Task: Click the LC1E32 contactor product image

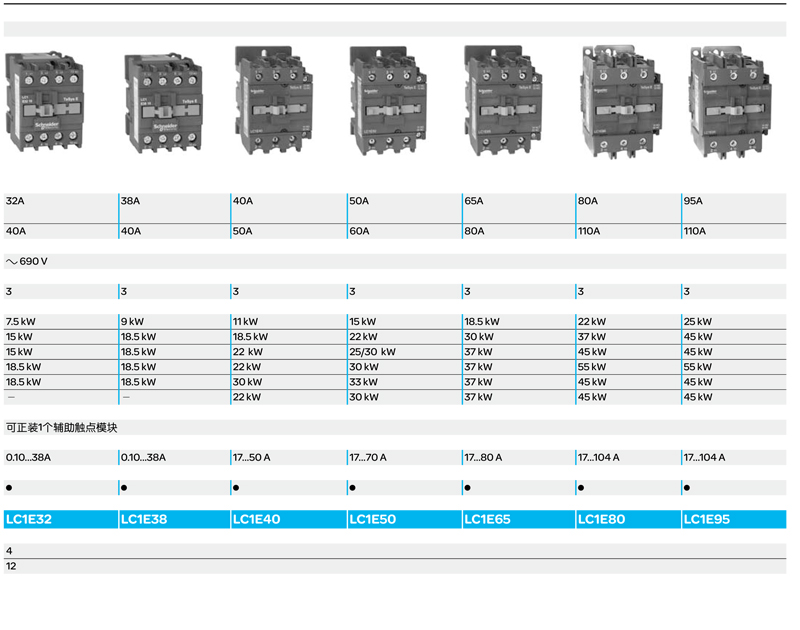Action: pos(44,100)
